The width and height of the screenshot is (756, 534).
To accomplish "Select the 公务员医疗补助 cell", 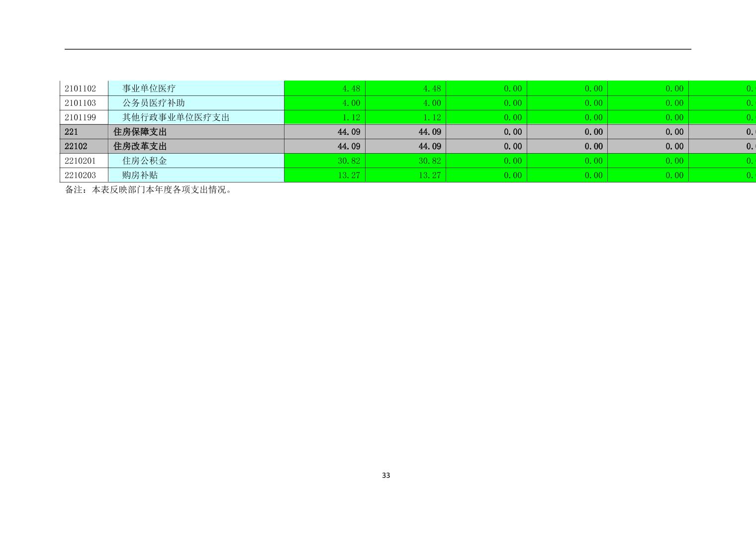I will click(x=154, y=103).
